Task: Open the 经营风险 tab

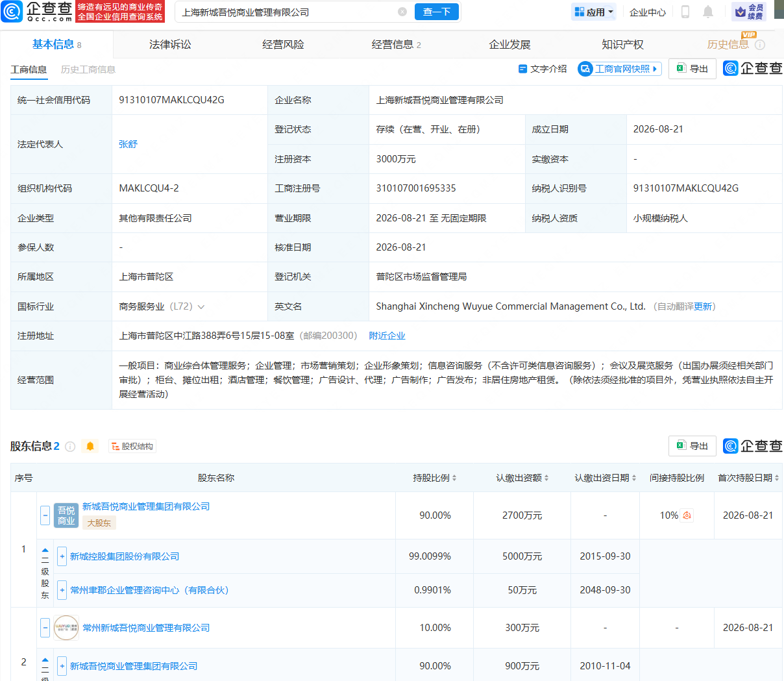Action: [283, 45]
